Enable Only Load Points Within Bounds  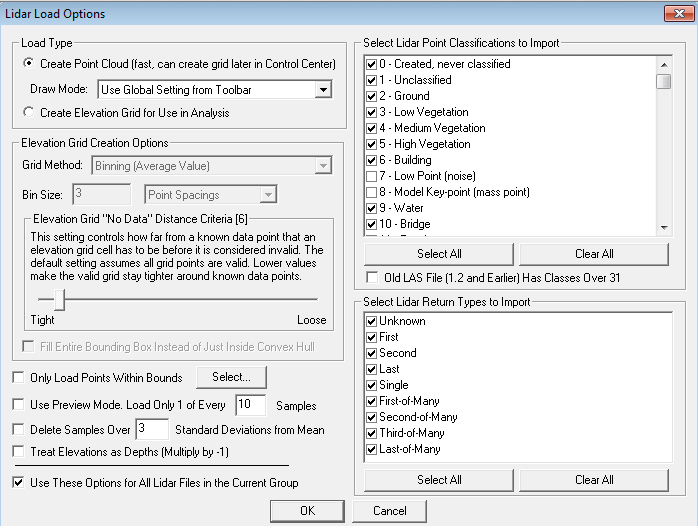(x=18, y=378)
